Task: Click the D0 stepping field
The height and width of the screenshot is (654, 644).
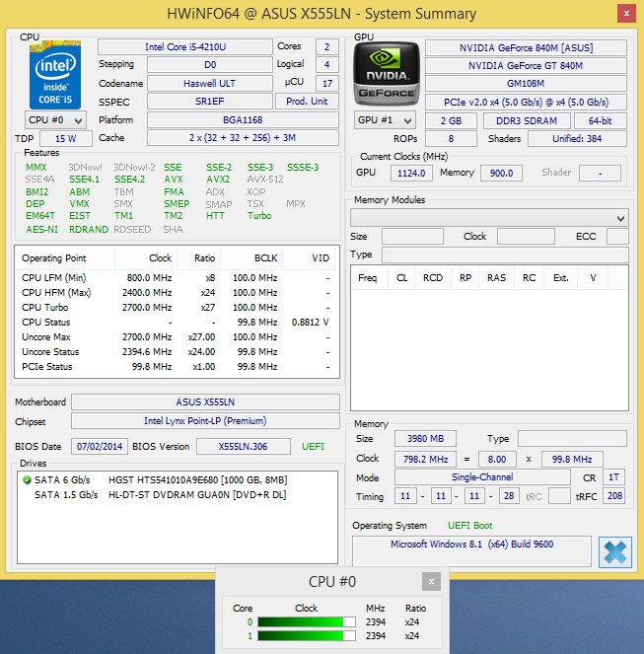Action: (210, 65)
